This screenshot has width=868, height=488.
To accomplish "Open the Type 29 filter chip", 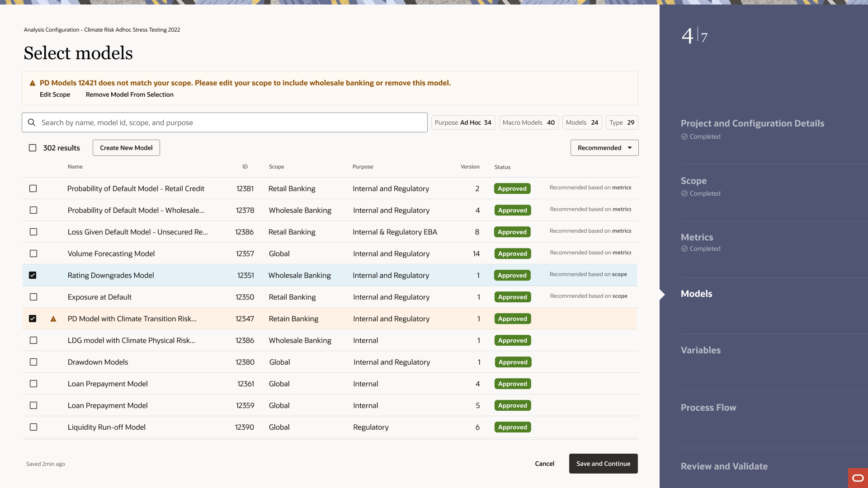I will [x=622, y=122].
